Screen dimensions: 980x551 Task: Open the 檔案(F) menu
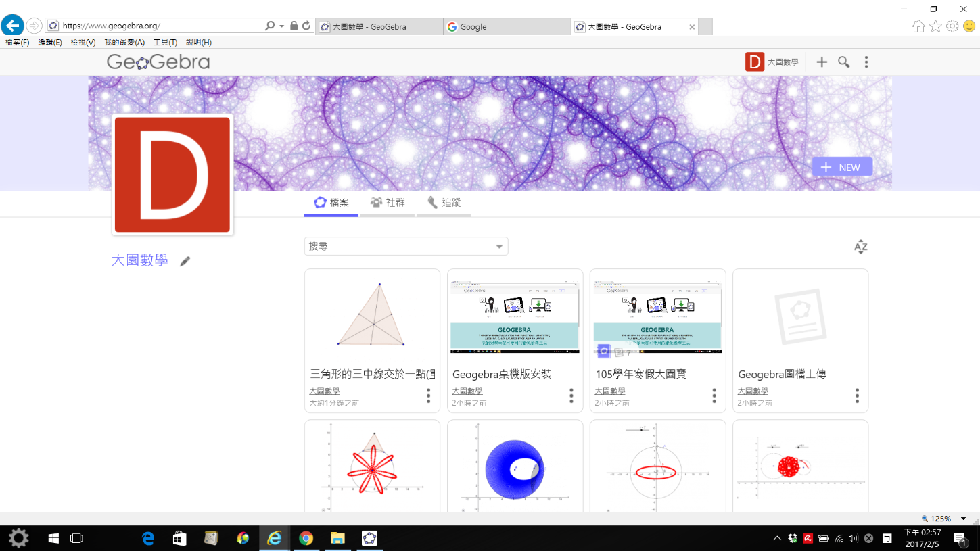18,43
